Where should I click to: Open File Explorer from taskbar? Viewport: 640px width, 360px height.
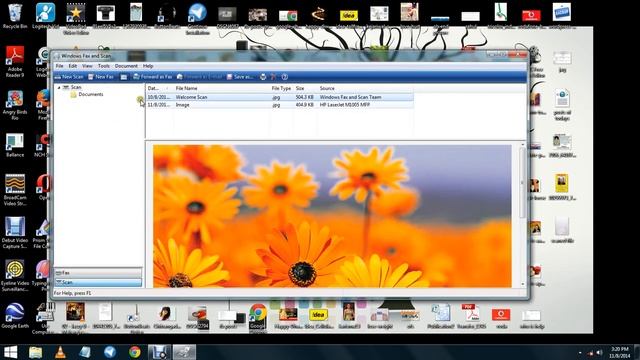tap(36, 352)
